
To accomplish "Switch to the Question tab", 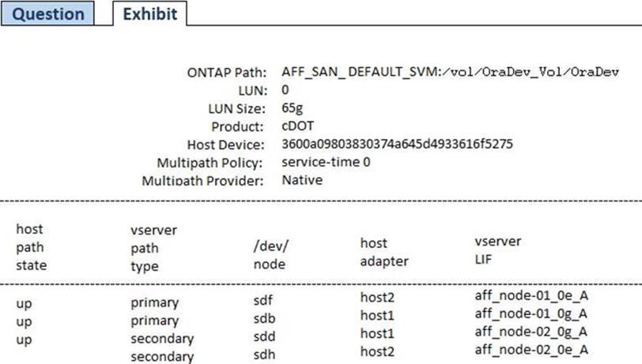I will click(47, 14).
